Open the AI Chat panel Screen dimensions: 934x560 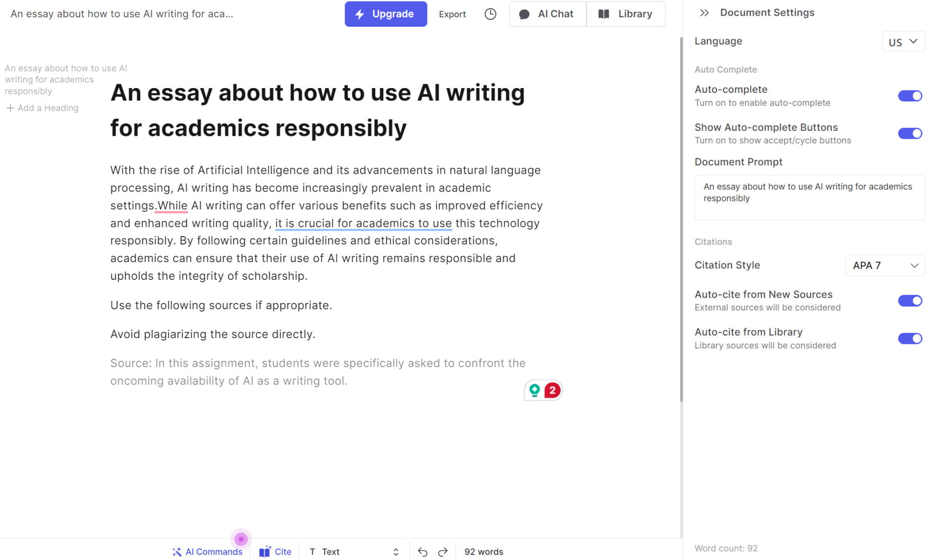click(547, 14)
